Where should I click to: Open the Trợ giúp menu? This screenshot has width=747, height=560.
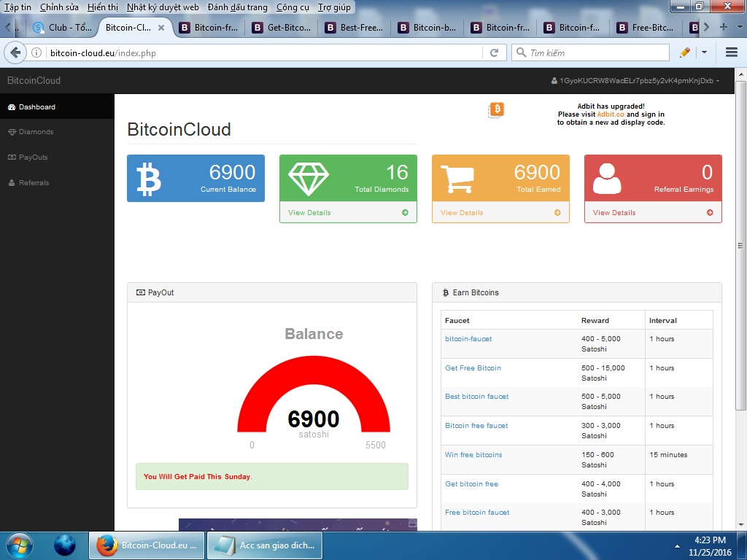point(334,7)
